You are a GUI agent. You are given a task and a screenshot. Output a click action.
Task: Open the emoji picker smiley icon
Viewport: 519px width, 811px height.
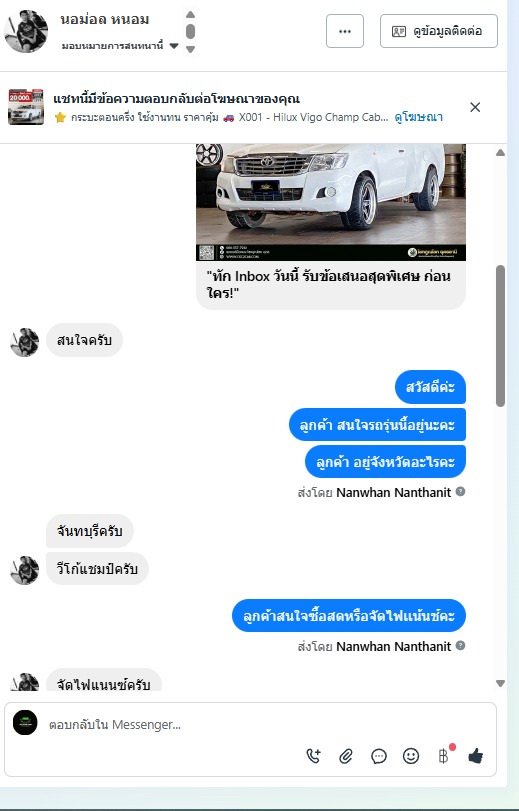click(411, 756)
